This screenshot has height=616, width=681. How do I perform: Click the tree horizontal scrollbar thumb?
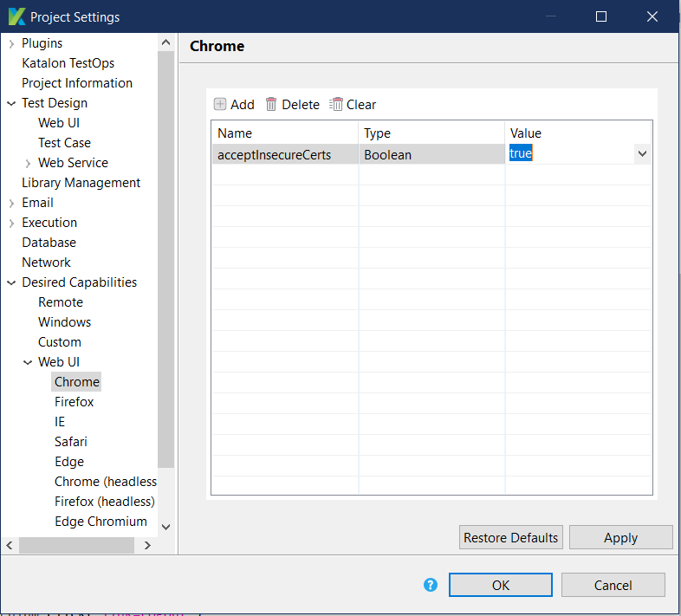pos(76,545)
